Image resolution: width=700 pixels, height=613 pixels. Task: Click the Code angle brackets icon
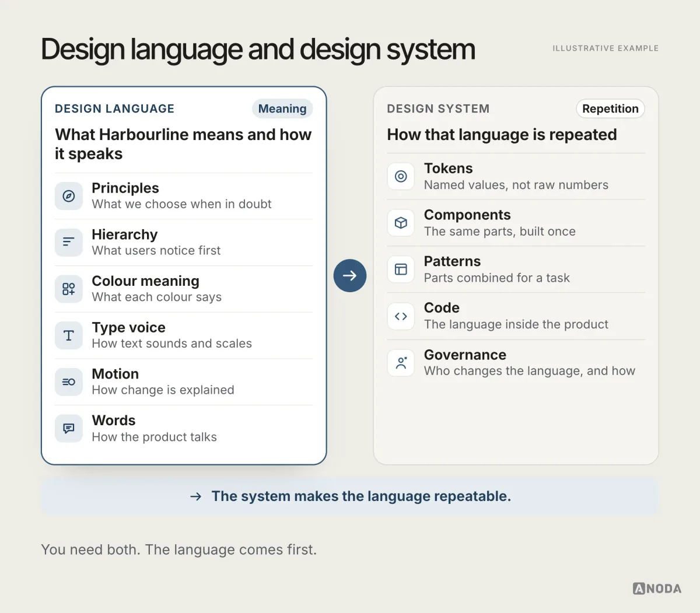point(401,316)
